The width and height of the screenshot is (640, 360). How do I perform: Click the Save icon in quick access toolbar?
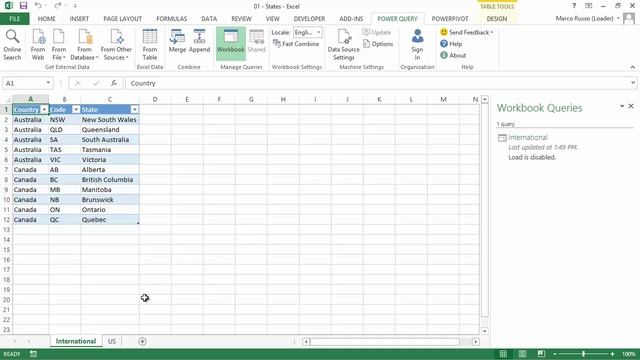(23, 6)
